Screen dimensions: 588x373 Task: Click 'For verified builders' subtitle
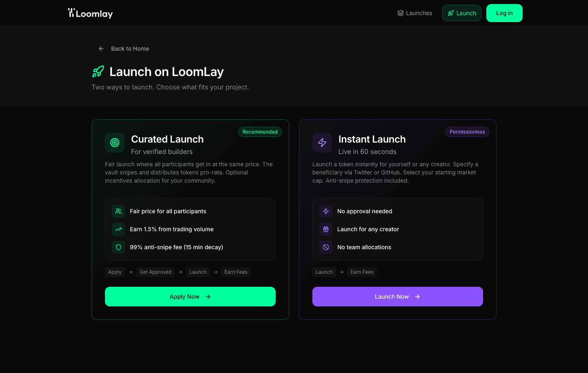click(162, 152)
